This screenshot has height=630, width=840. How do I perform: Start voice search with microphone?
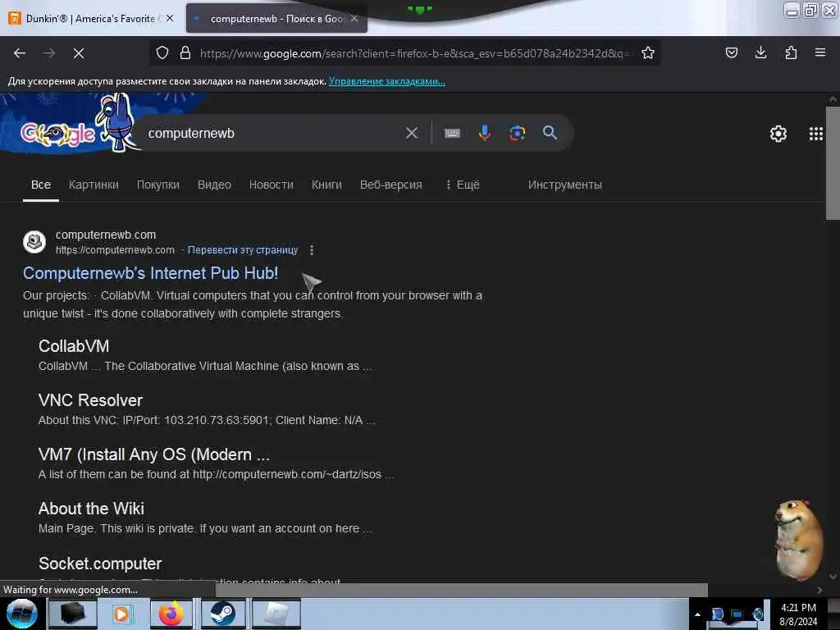coord(484,133)
